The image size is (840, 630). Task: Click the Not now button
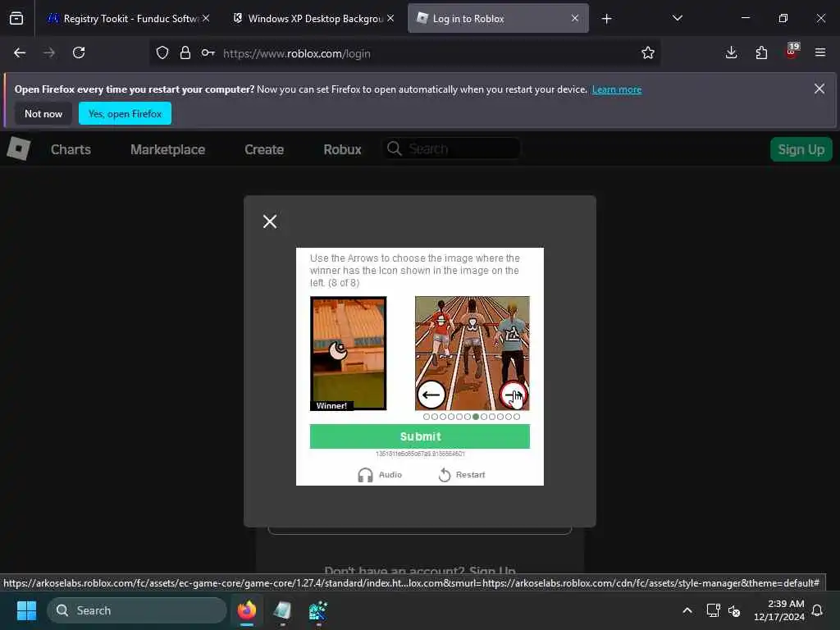[x=43, y=113]
